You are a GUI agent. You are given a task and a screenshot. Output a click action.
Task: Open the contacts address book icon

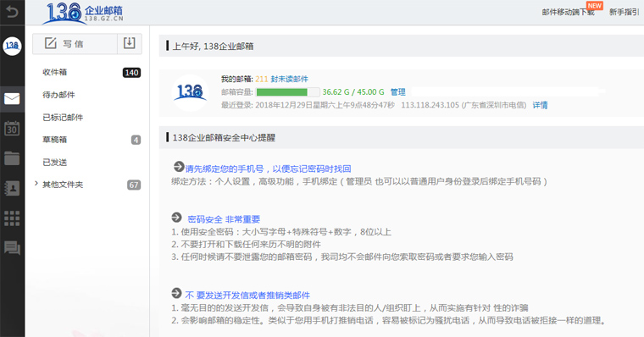[12, 188]
